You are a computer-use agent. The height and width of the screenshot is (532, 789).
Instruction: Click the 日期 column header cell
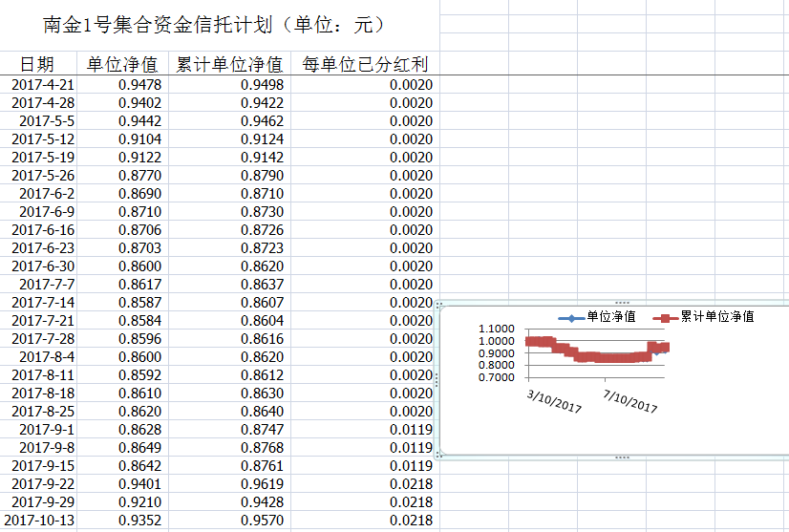(37, 65)
